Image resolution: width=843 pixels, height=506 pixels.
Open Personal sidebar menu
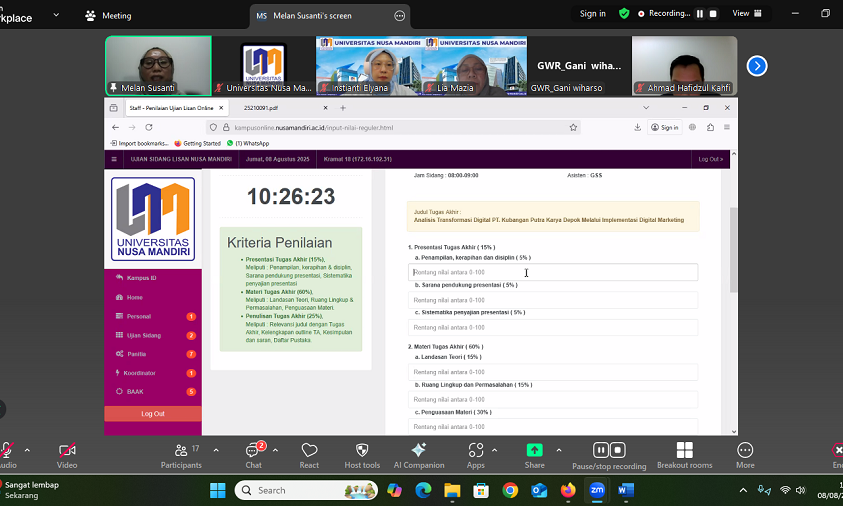(x=153, y=316)
